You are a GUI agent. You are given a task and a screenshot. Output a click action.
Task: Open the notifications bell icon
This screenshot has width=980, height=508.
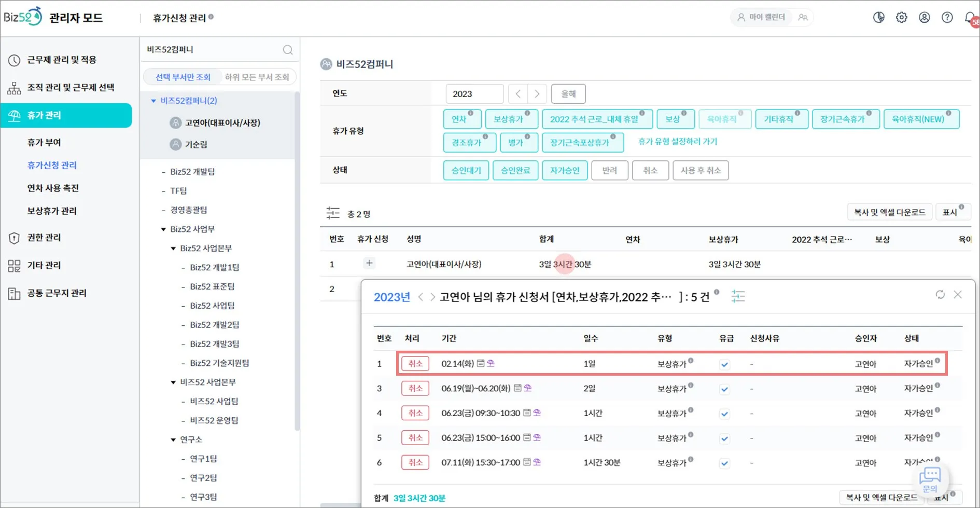[x=971, y=18]
